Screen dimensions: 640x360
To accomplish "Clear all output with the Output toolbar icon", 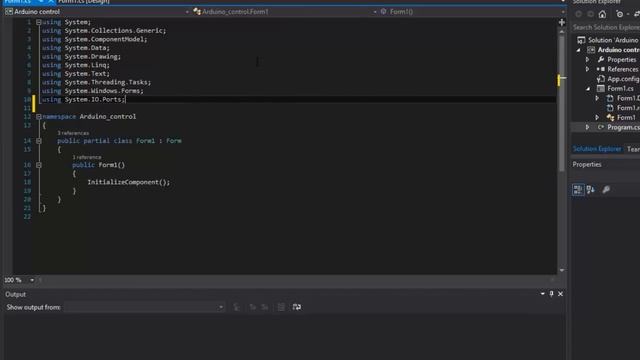I will (281, 307).
